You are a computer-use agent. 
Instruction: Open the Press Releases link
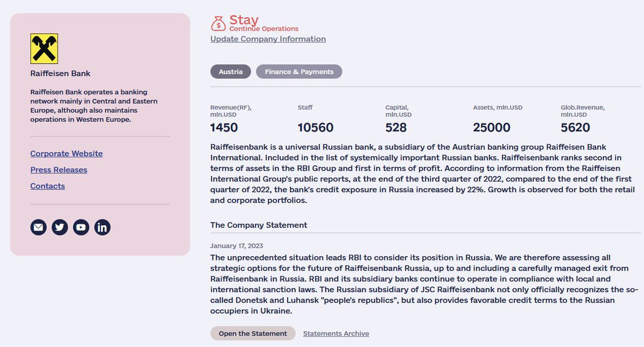pos(59,170)
